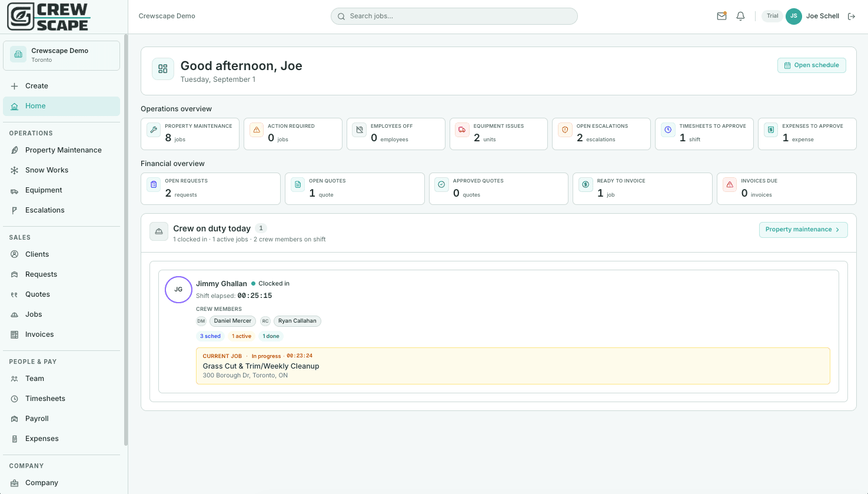Click the Ready to Invoice dollar icon
The height and width of the screenshot is (494, 868).
(x=586, y=185)
